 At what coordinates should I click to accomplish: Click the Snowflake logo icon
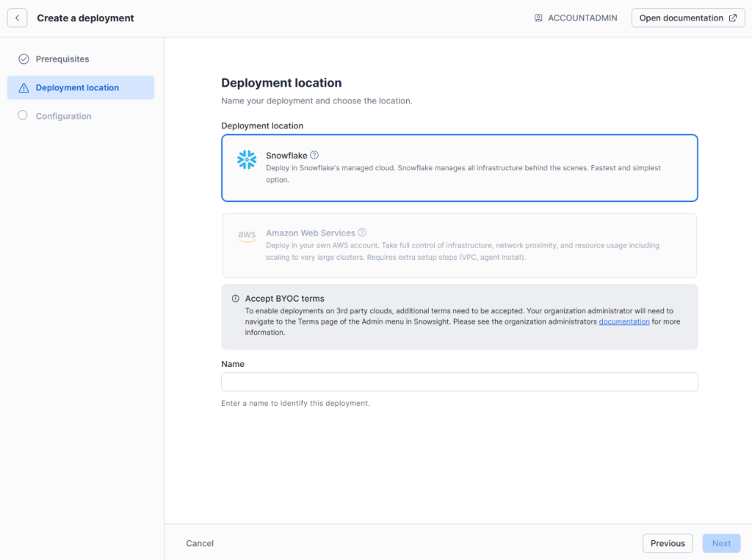pyautogui.click(x=247, y=160)
